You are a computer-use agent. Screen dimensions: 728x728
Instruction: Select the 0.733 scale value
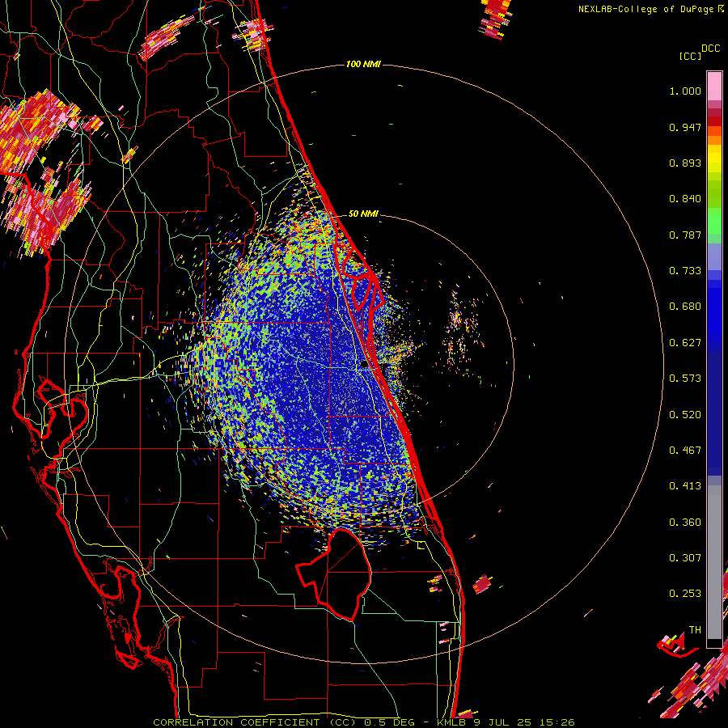(685, 271)
